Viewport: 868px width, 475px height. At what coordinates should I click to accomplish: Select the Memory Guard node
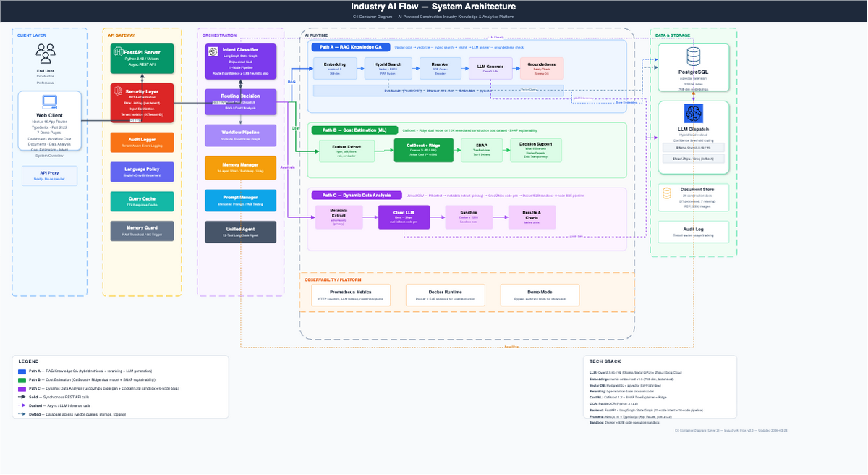click(x=142, y=231)
